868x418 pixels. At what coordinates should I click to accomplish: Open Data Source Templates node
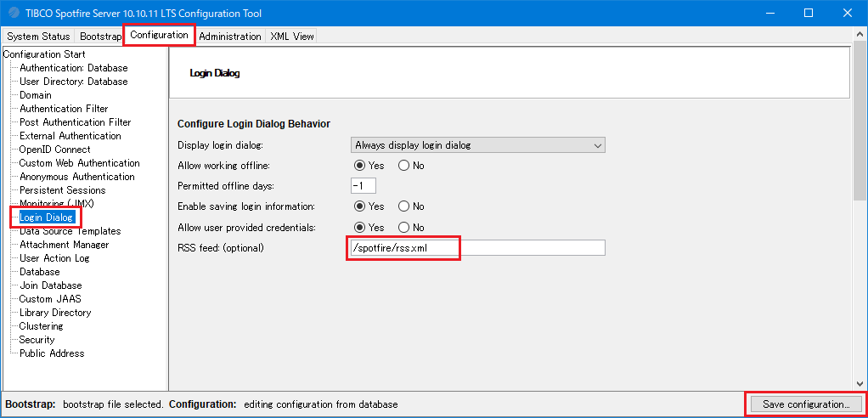click(x=70, y=231)
